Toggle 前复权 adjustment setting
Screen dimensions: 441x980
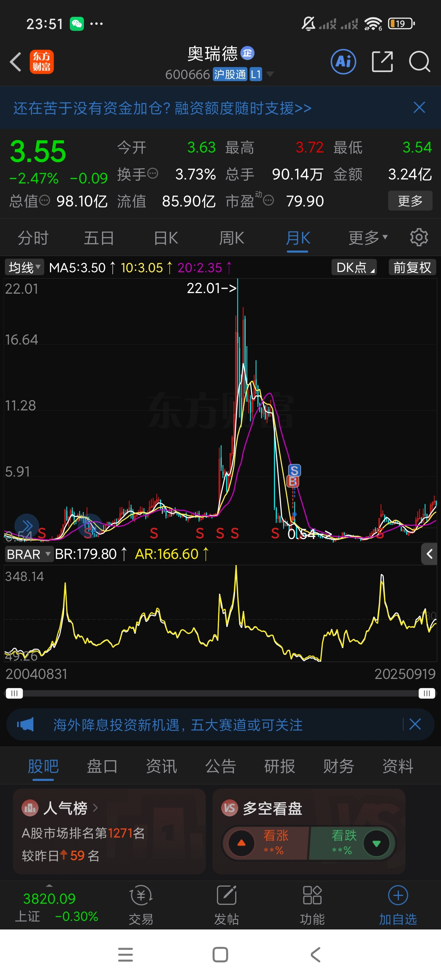412,267
